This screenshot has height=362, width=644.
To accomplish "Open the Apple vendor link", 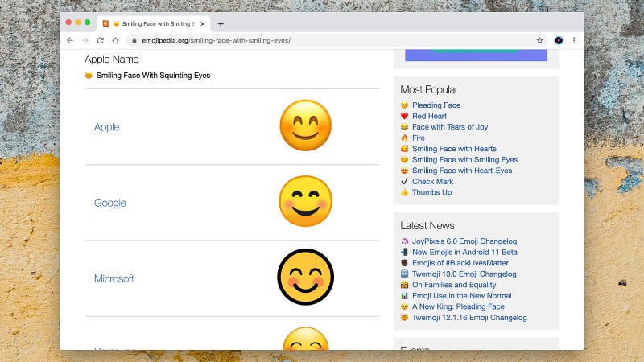I will click(x=107, y=127).
